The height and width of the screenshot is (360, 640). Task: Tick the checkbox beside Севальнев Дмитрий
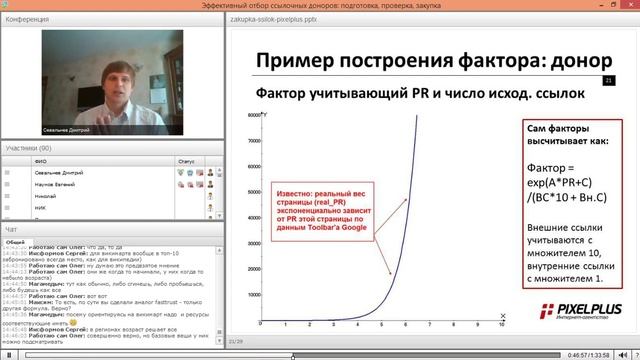click(7, 173)
